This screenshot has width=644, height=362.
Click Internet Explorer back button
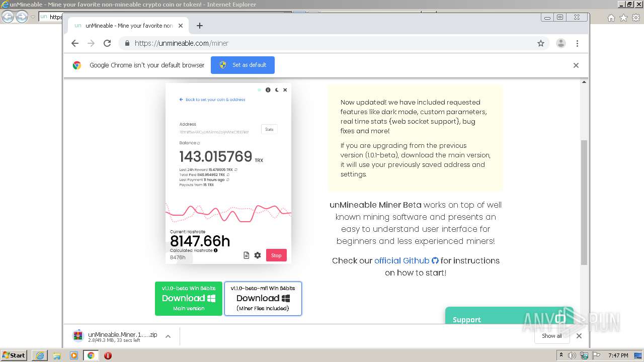pyautogui.click(x=8, y=17)
